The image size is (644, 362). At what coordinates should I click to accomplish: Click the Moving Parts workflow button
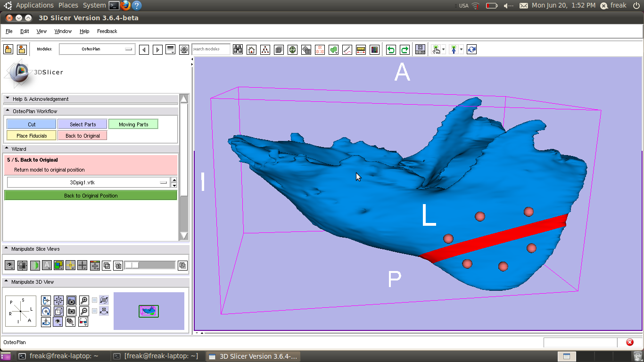click(133, 124)
